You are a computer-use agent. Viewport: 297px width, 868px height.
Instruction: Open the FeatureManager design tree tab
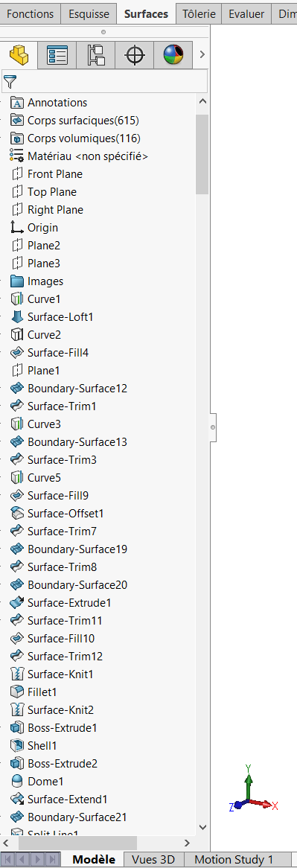pos(19,55)
